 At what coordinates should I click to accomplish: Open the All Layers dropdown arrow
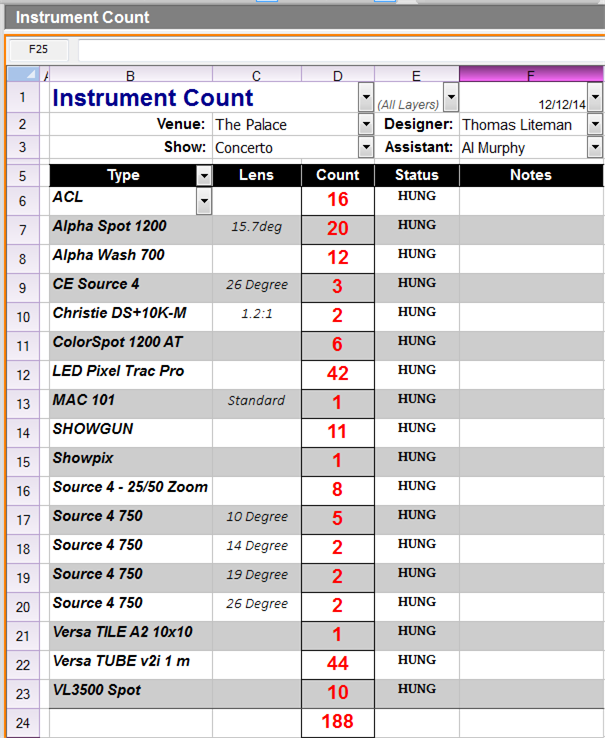point(450,98)
